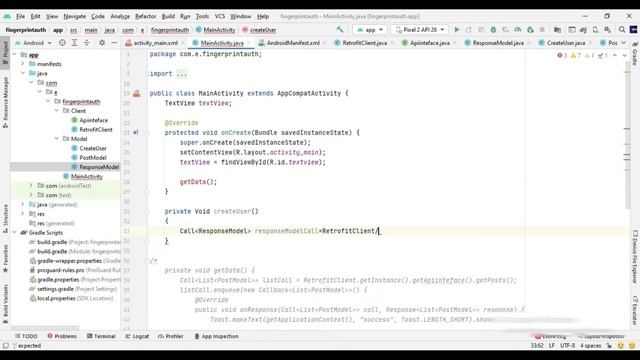This screenshot has height=360, width=640.
Task: Open the Refactor menu
Action: click(145, 16)
